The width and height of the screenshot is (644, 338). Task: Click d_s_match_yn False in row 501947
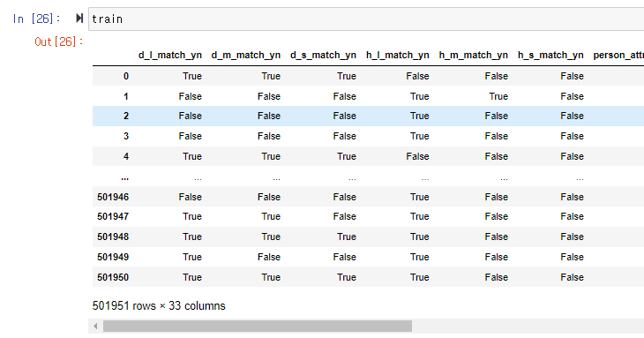coord(345,216)
